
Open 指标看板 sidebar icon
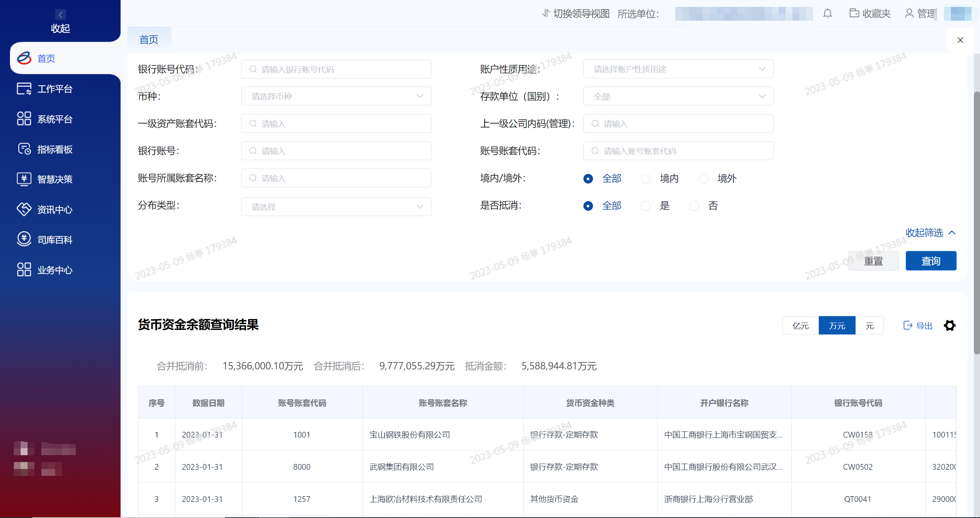(x=24, y=149)
